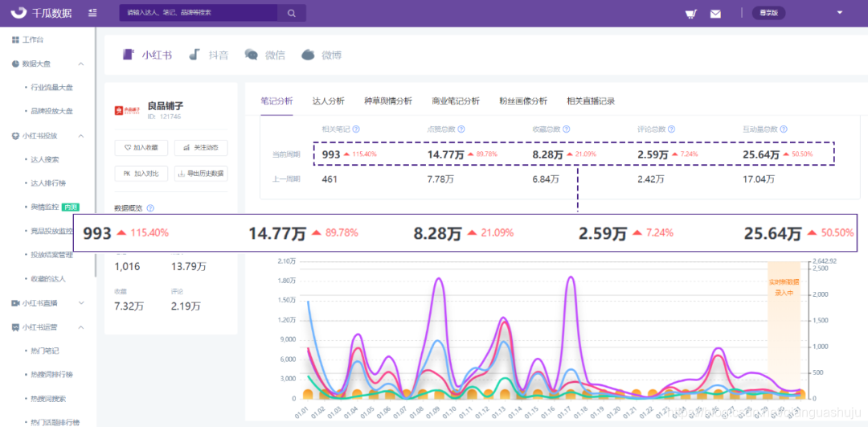Viewport: 868px width, 427px height.
Task: Click the previous-period value 2.42万
Action: 650,179
